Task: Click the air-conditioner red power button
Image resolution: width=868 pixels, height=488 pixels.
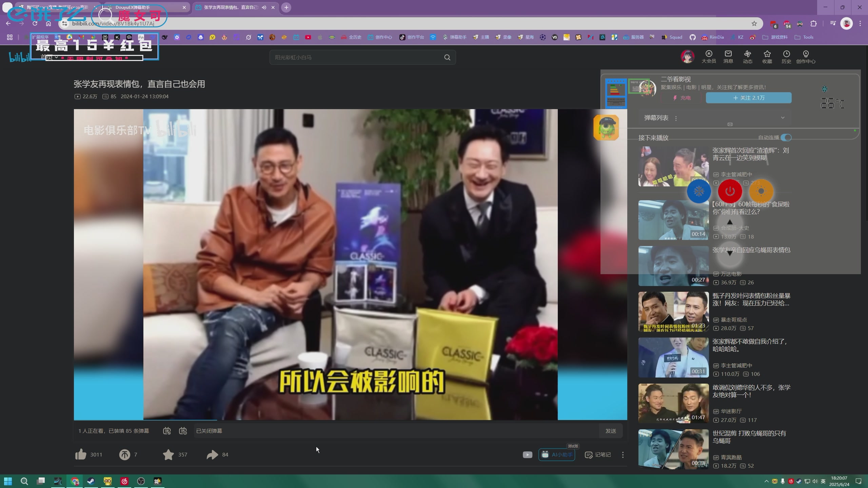Action: pos(730,191)
